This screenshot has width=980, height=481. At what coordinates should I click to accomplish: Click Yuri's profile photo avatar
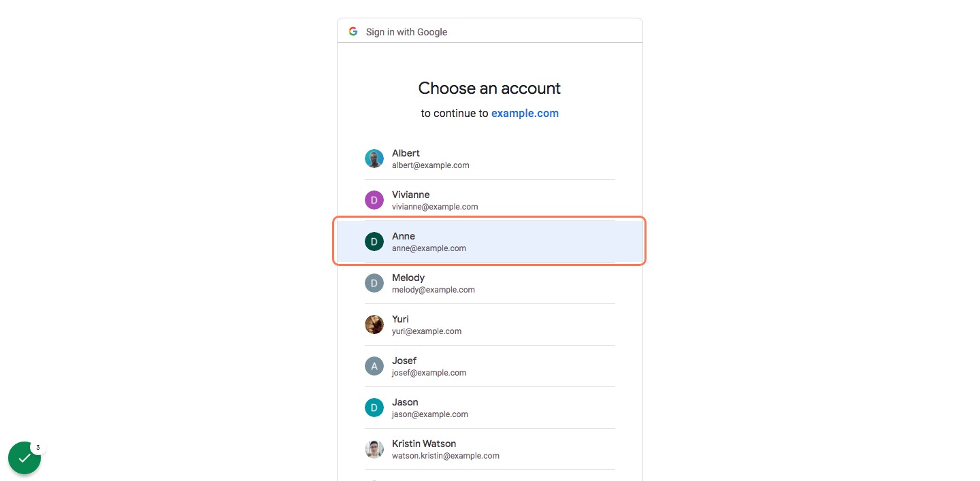click(374, 325)
